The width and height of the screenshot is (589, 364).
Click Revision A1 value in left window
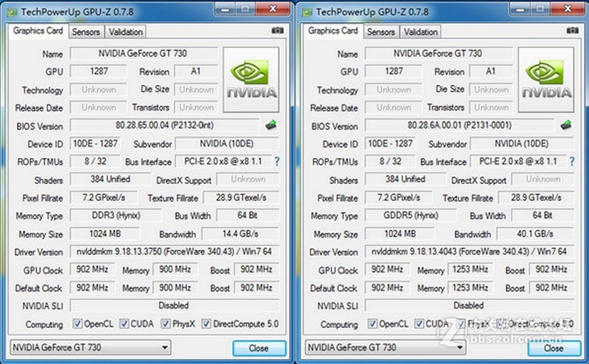point(196,71)
